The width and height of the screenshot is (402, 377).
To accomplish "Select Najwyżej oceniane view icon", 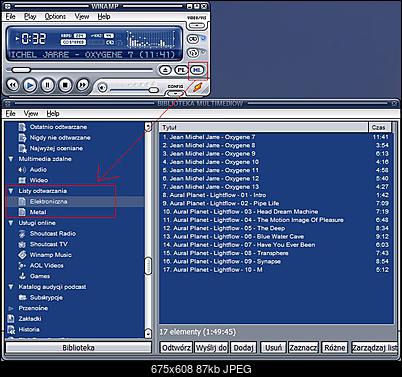I will 22,148.
